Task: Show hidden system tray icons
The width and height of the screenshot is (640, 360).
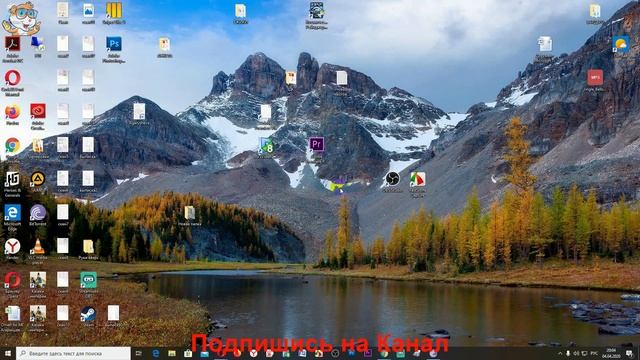Action: click(560, 353)
